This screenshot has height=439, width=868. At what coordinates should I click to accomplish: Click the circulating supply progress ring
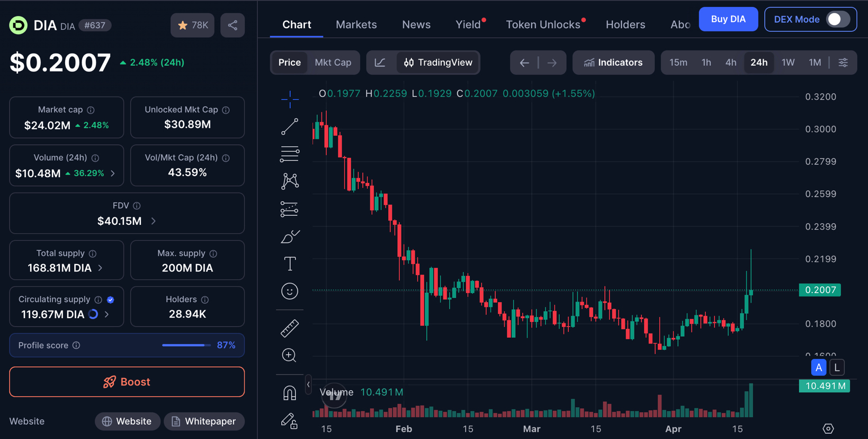click(x=93, y=314)
